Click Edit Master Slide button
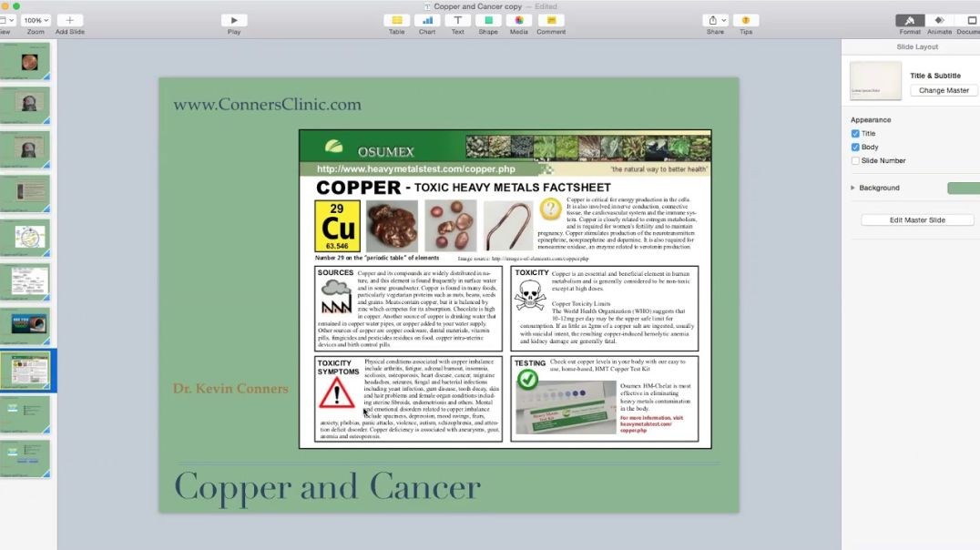The height and width of the screenshot is (550, 980). pyautogui.click(x=917, y=220)
